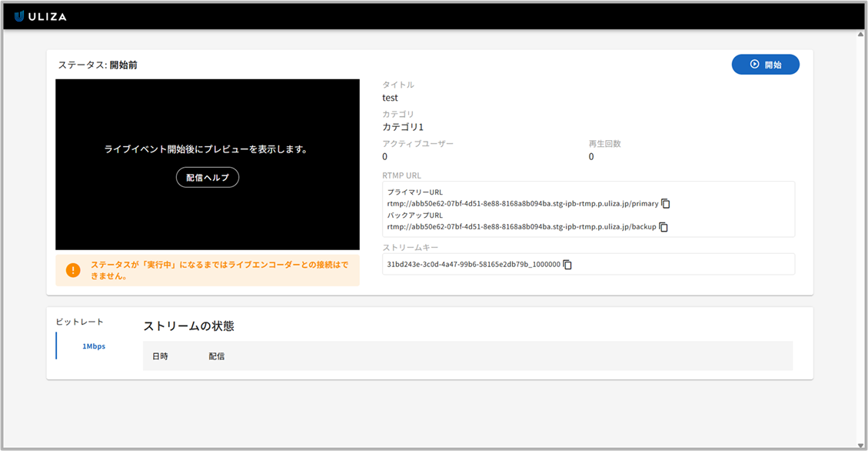Click the 日時 column header
Viewport: 868px width, 451px height.
pos(160,356)
